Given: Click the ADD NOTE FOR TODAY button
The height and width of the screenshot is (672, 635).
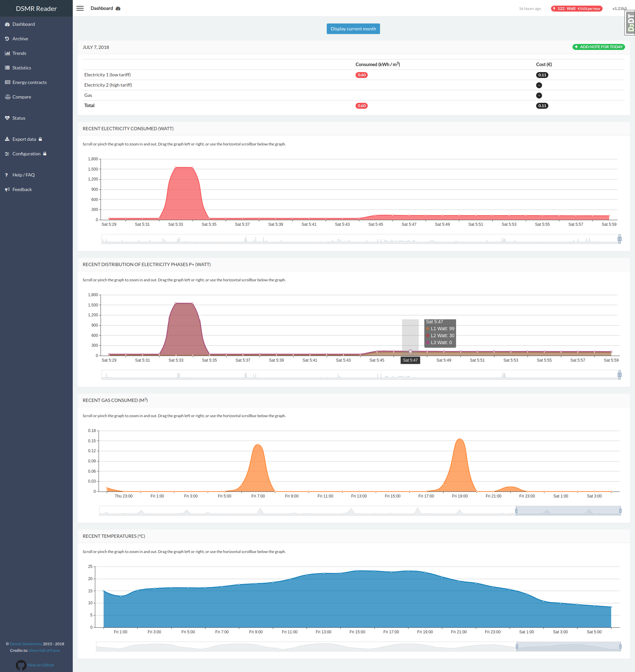Looking at the screenshot, I should pos(598,47).
